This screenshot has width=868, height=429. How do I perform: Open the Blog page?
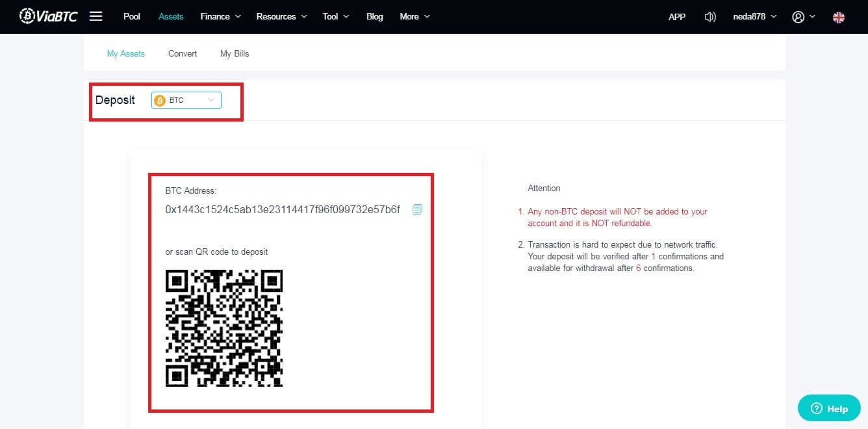[375, 17]
